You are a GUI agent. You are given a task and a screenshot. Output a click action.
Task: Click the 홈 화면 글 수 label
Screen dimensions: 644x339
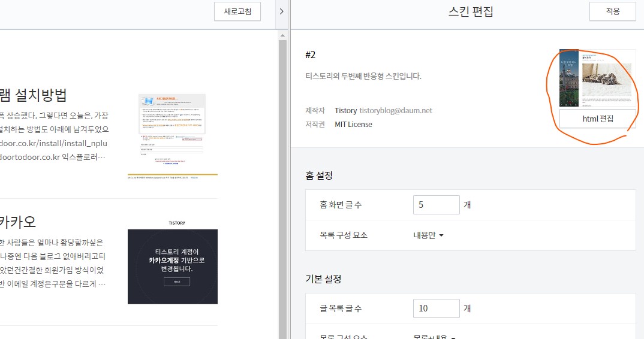pyautogui.click(x=341, y=205)
